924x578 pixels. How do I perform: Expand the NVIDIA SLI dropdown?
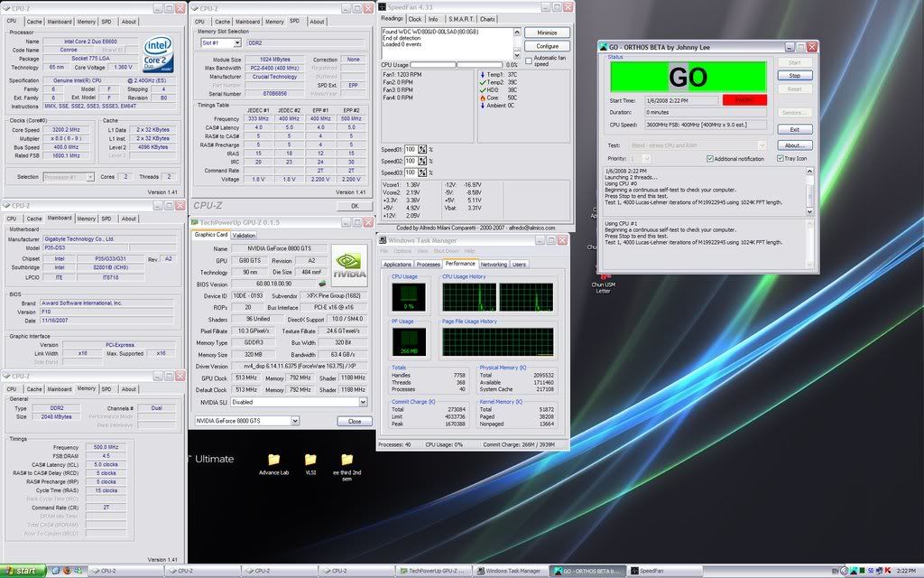298,402
